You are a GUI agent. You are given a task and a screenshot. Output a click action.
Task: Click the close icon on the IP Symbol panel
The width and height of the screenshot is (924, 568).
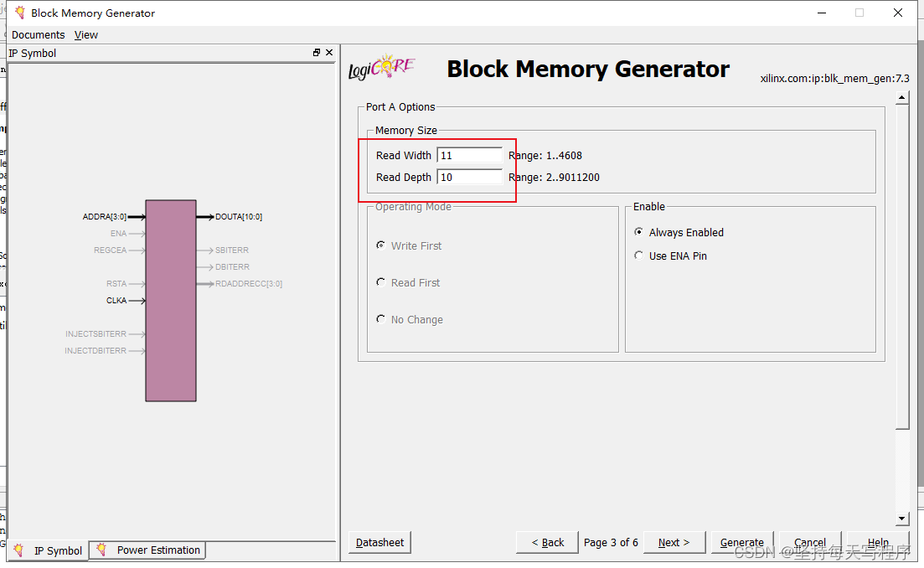point(329,52)
